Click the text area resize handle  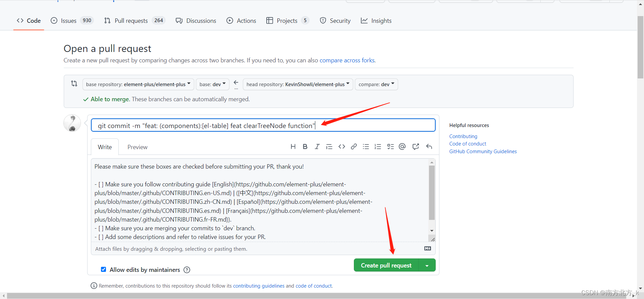tap(433, 239)
